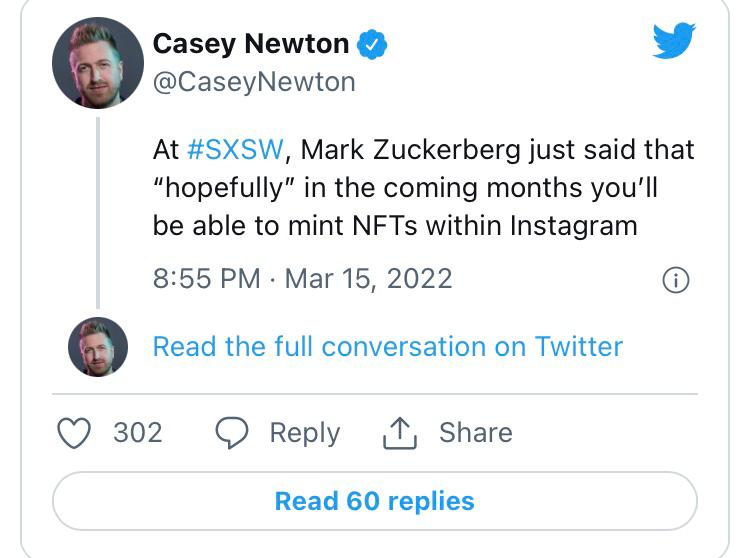Open the Read 60 replies button
The image size is (750, 558).
(x=374, y=500)
